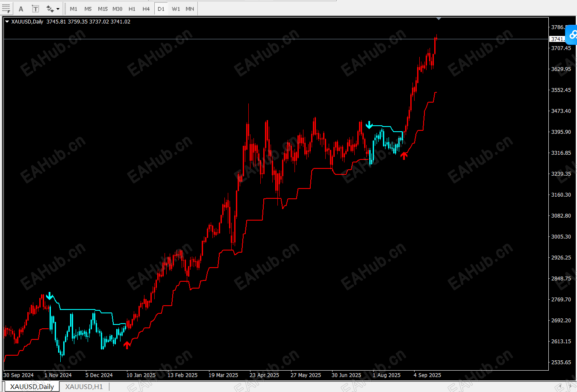This screenshot has width=577, height=392.
Task: Switch to MN monthly timeframe
Action: (190, 9)
